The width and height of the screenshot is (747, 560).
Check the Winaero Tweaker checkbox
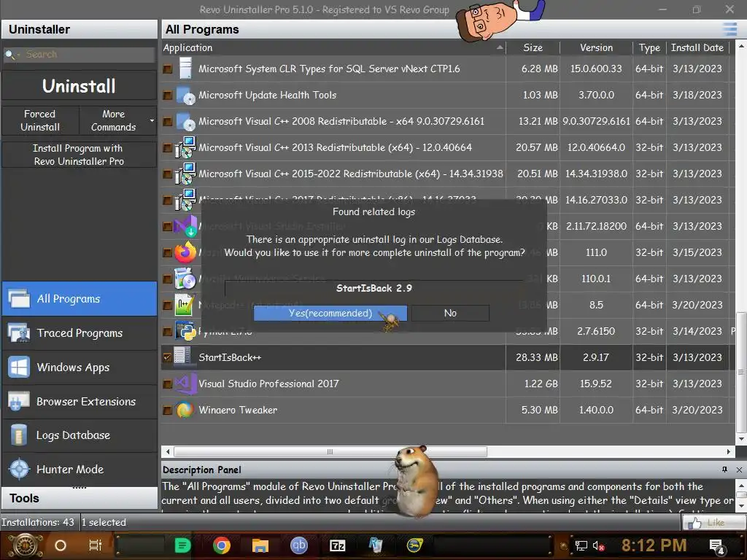pyautogui.click(x=167, y=410)
